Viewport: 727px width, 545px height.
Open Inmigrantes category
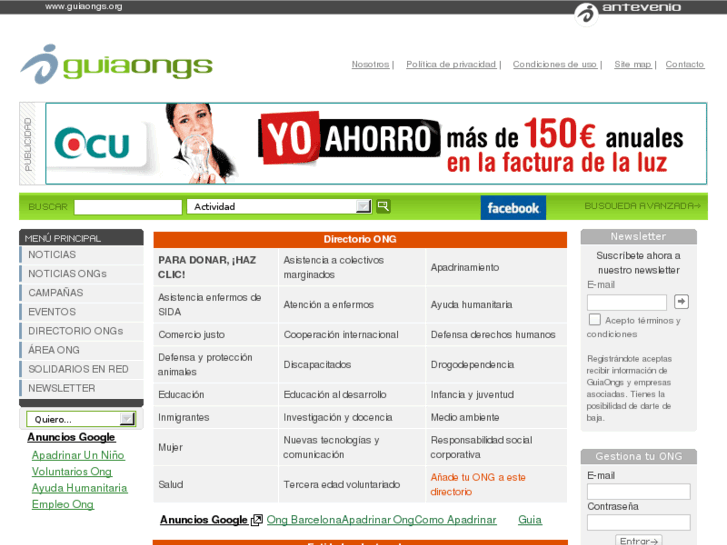point(184,417)
